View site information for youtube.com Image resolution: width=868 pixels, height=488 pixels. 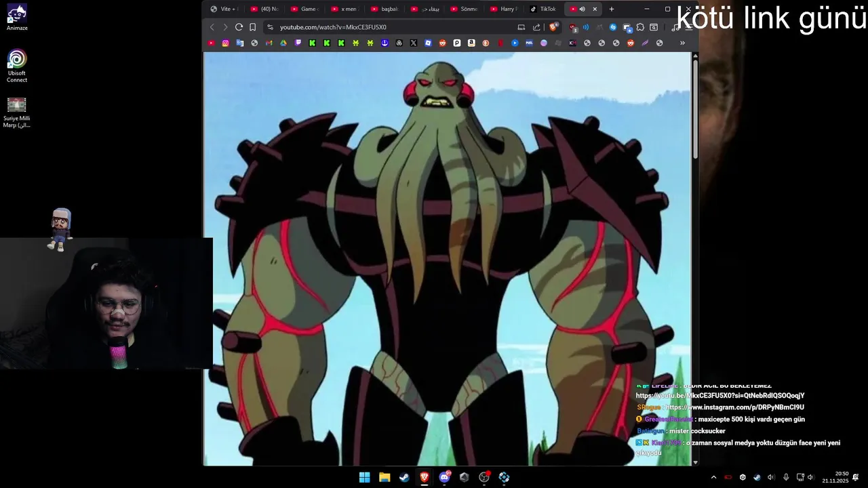tap(270, 27)
